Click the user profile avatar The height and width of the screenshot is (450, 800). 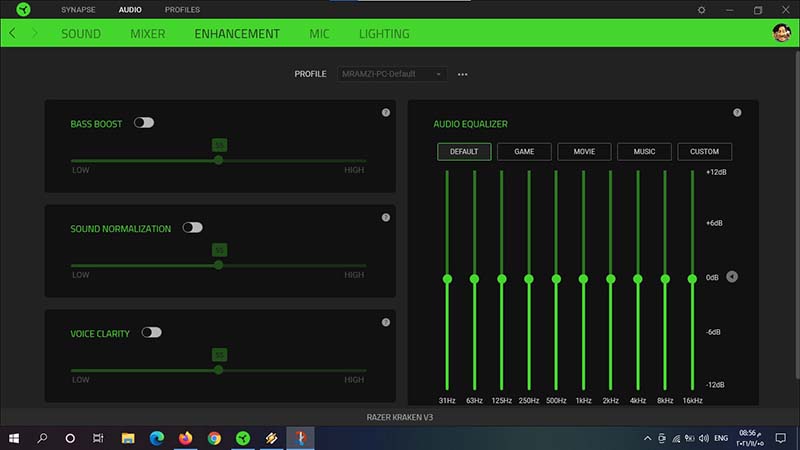pyautogui.click(x=782, y=33)
